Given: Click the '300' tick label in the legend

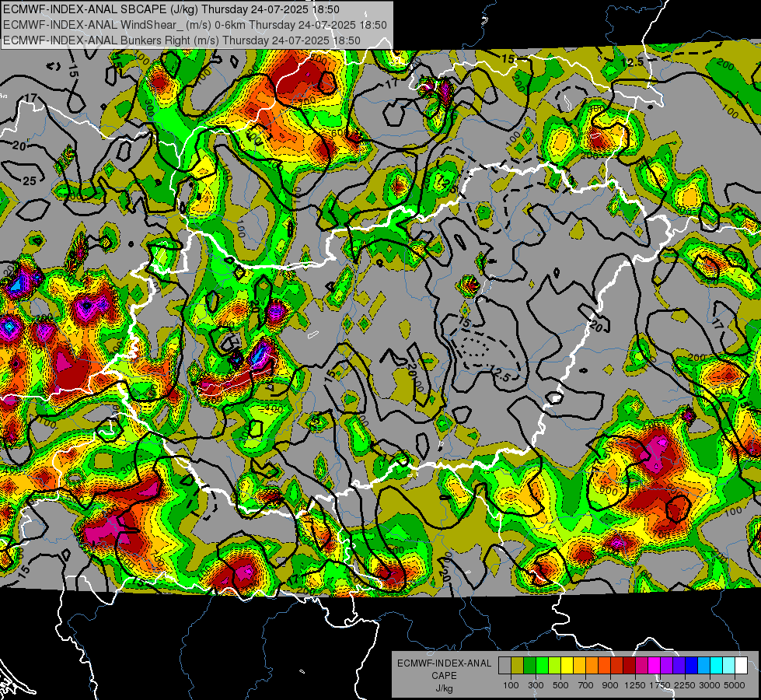Looking at the screenshot, I should click(x=536, y=685).
